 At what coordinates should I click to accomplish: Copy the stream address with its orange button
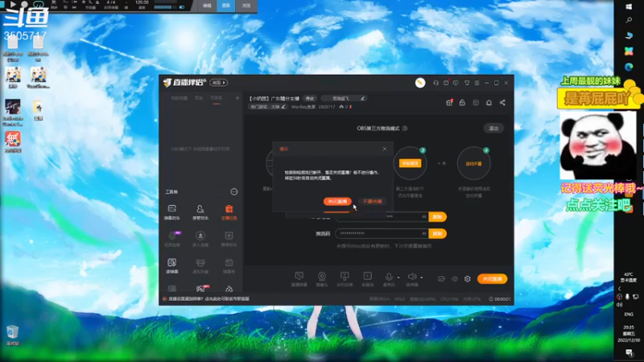click(x=437, y=216)
